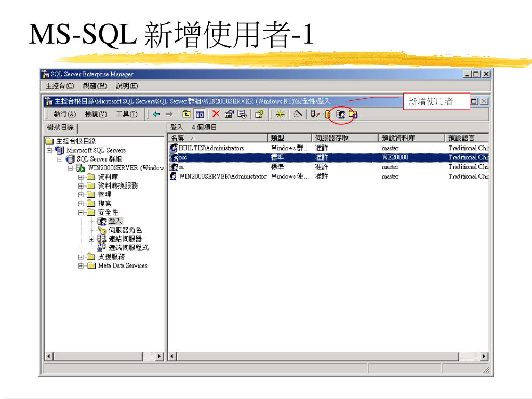The height and width of the screenshot is (399, 532).
Task: Click the Register Server icon with pencil
Action: click(314, 114)
